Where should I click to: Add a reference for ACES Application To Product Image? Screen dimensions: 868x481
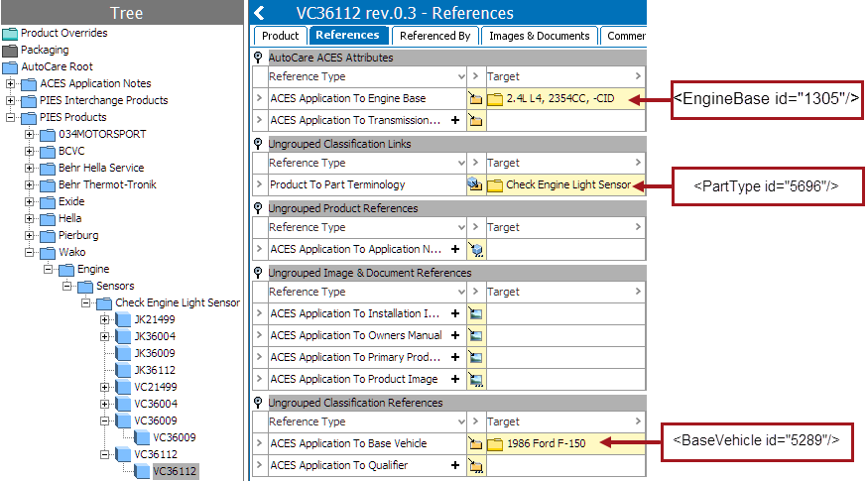tap(455, 379)
